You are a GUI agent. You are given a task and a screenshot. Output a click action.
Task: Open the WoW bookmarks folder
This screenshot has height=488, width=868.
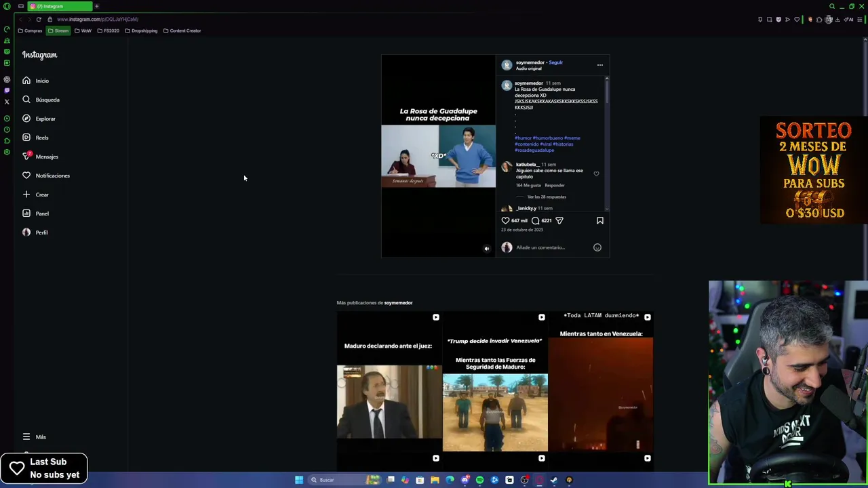click(x=83, y=30)
